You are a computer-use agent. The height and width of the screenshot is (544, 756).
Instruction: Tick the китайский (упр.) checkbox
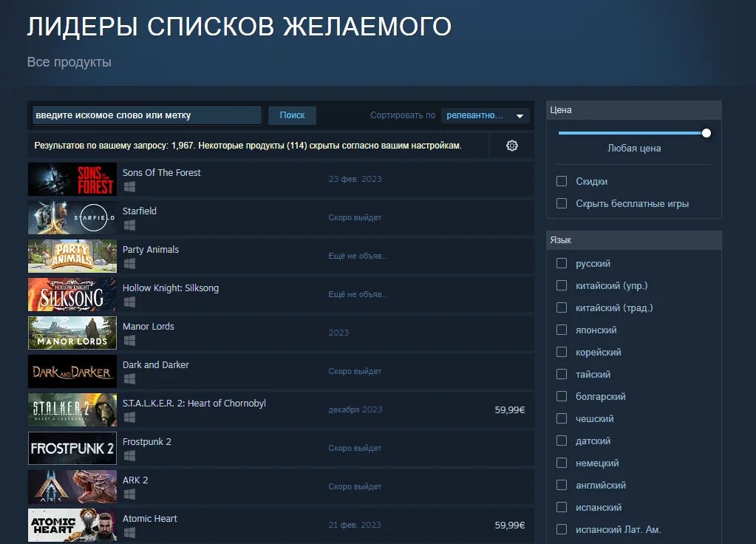point(562,285)
